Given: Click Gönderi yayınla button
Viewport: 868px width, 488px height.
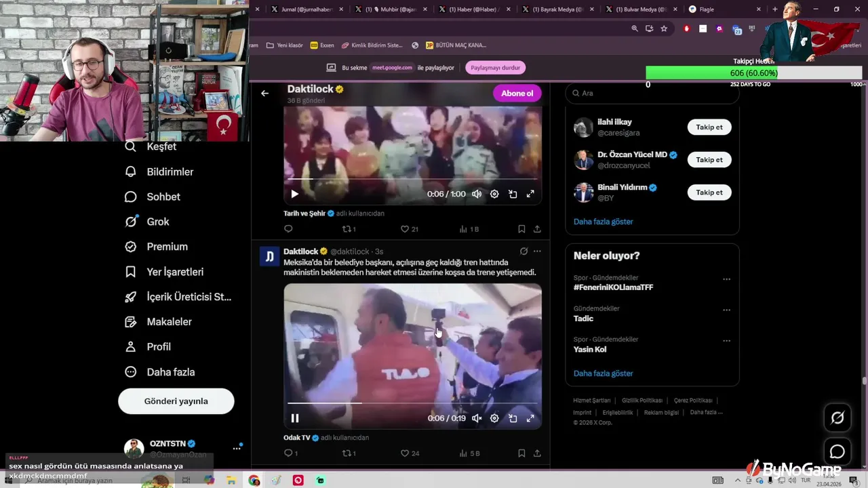Looking at the screenshot, I should 176,401.
